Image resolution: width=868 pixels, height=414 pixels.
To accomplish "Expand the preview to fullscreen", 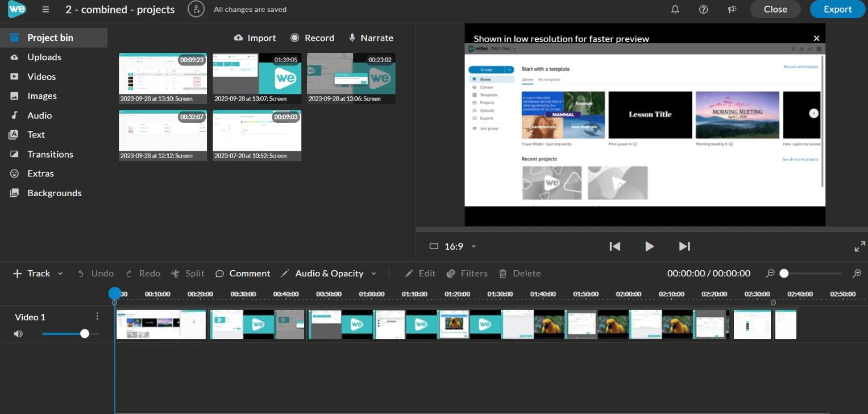I will pos(859,246).
